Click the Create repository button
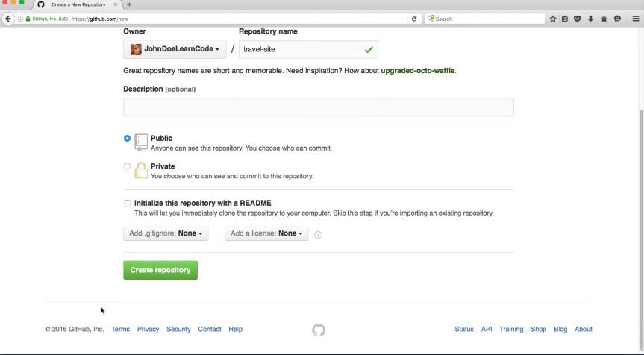The height and width of the screenshot is (355, 644). [x=160, y=270]
